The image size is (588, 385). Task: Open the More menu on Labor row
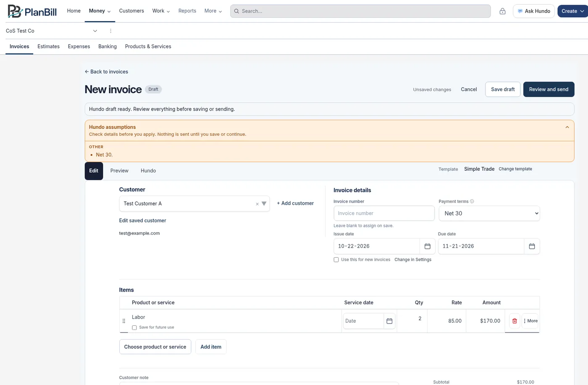coord(530,321)
